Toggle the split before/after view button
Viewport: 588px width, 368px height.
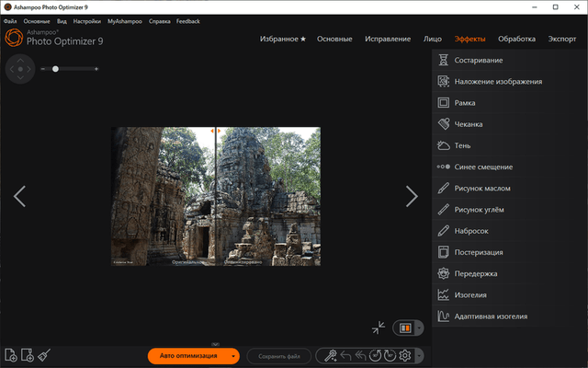(403, 328)
